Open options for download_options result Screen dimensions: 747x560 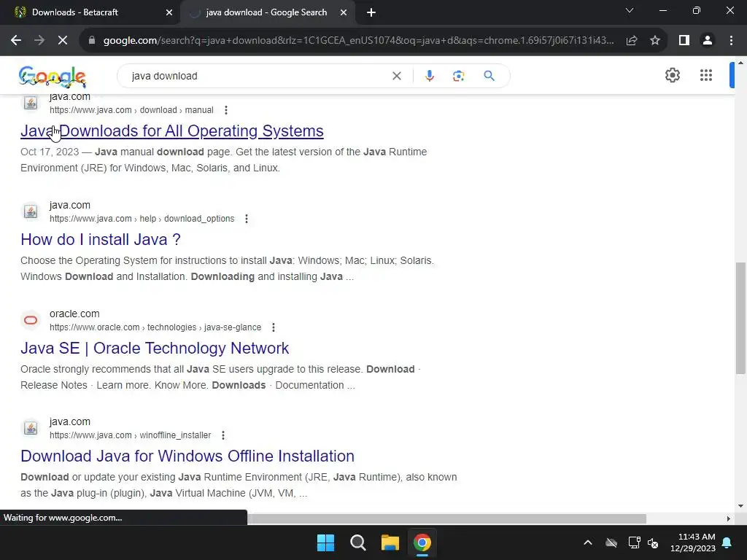247,219
